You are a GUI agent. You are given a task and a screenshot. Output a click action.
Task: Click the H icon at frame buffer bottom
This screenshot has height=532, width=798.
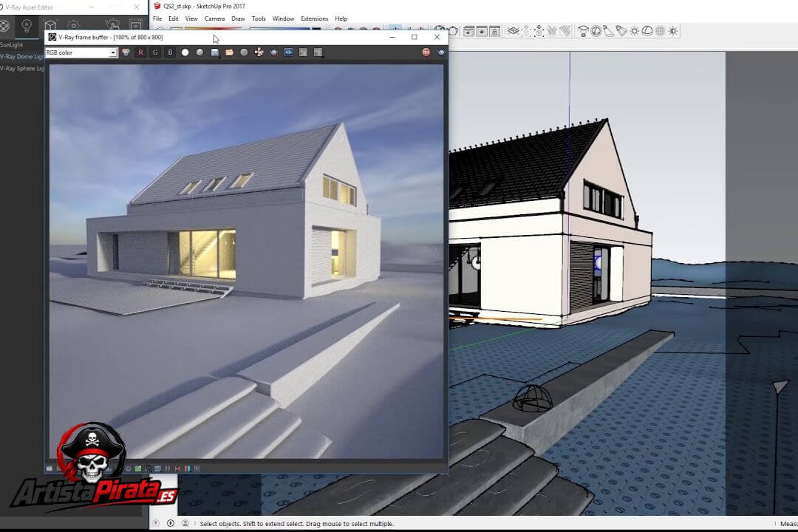(x=168, y=468)
